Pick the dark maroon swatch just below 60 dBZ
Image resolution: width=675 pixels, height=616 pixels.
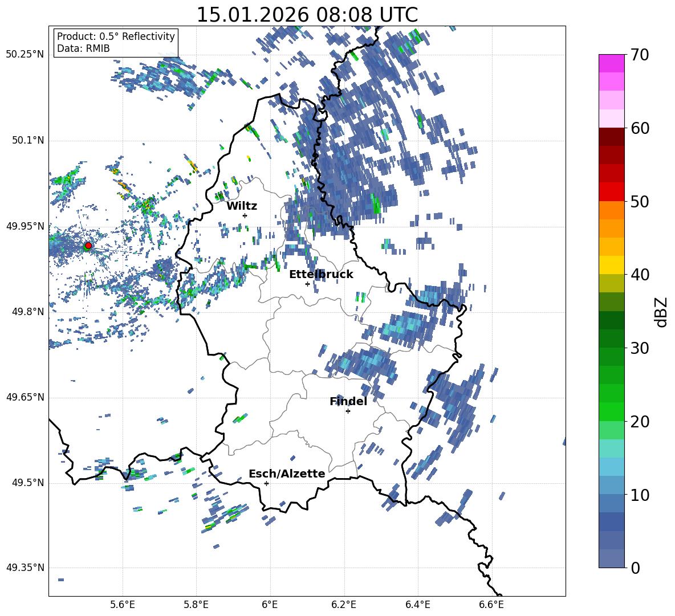pyautogui.click(x=611, y=137)
